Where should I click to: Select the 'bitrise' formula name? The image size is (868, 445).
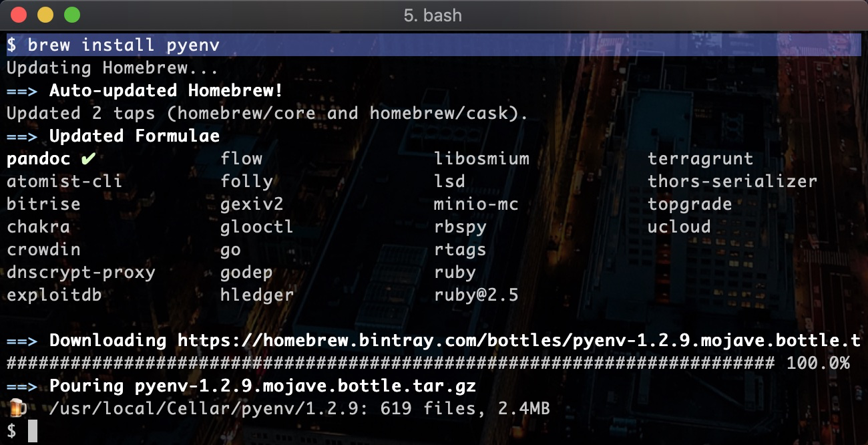43,204
